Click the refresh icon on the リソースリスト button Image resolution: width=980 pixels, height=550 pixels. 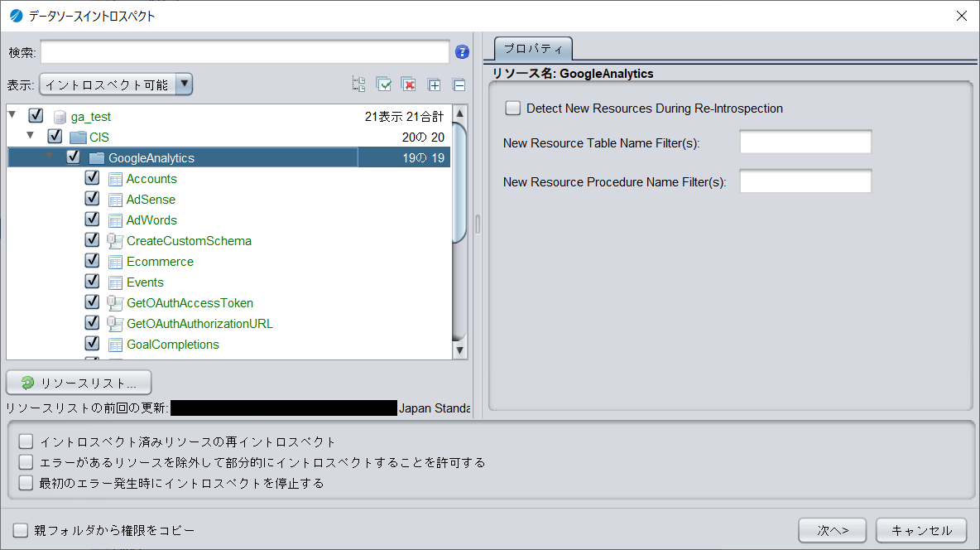tap(27, 383)
